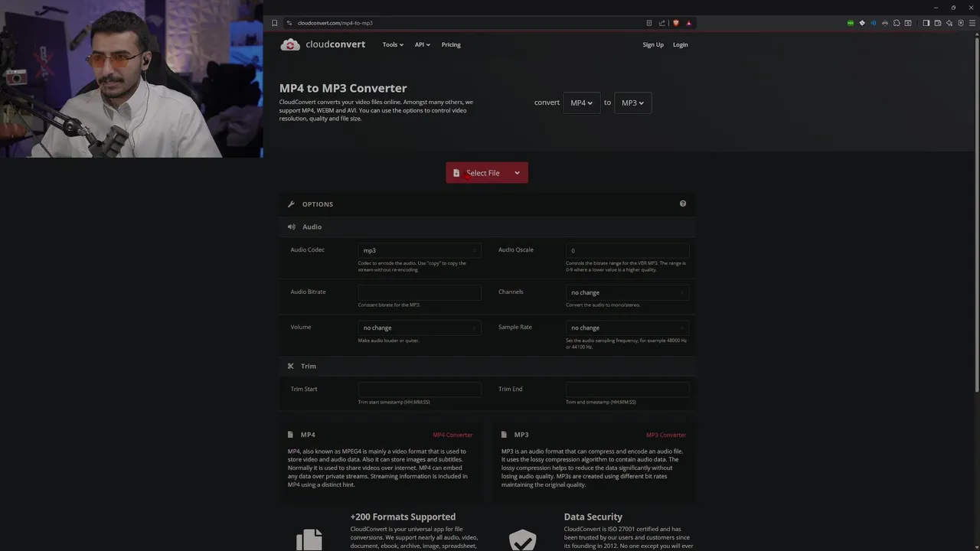980x551 pixels.
Task: Click the white diamond extension icon
Action: pos(862,23)
